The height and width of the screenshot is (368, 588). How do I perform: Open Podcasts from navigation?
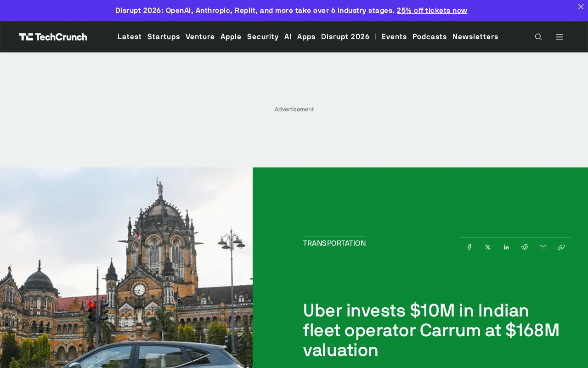tap(430, 37)
